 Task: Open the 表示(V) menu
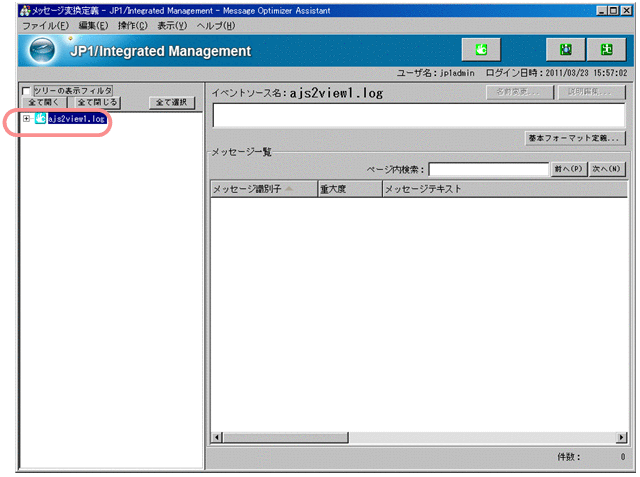(x=172, y=26)
